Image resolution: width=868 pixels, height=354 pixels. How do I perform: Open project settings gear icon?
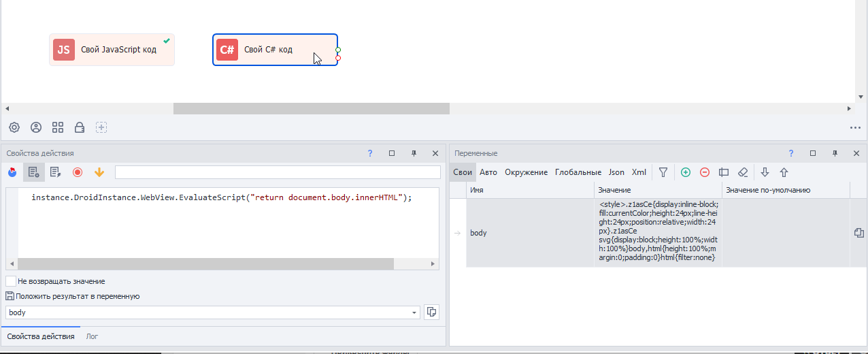tap(14, 127)
